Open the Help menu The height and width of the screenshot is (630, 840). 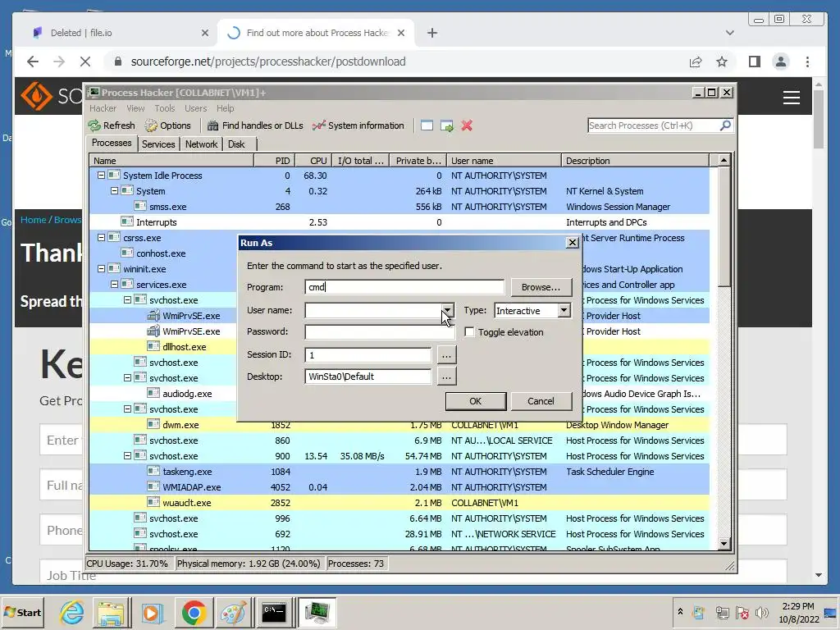225,108
